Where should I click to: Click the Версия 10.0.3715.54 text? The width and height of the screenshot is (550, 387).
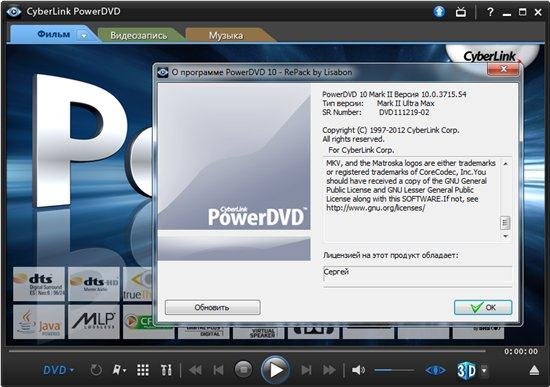click(430, 94)
